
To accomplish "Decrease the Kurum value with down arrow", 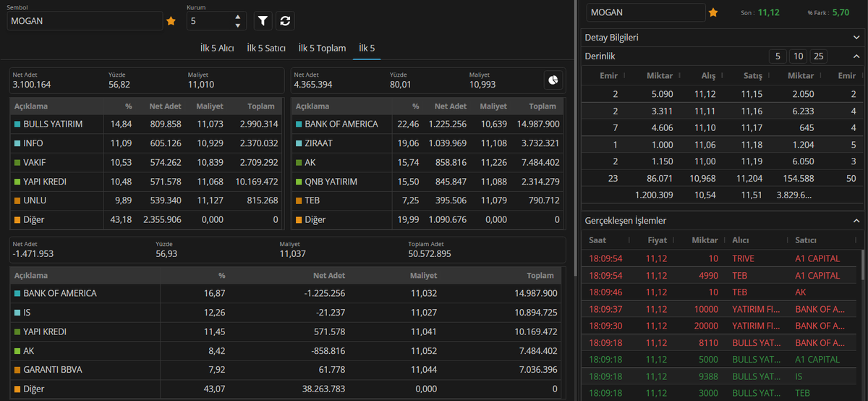I will coord(239,25).
